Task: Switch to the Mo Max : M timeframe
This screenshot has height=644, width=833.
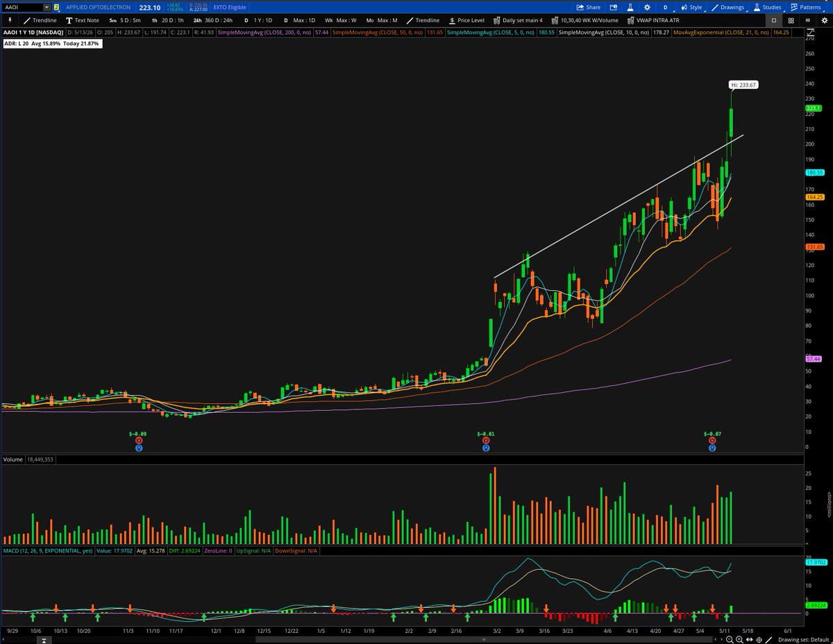Action: pyautogui.click(x=382, y=20)
